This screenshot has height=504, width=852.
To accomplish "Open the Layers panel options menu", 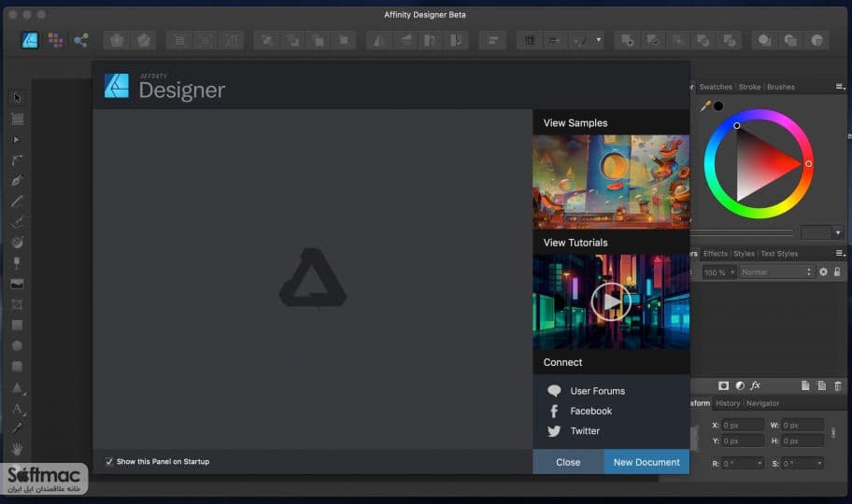I will pos(840,253).
